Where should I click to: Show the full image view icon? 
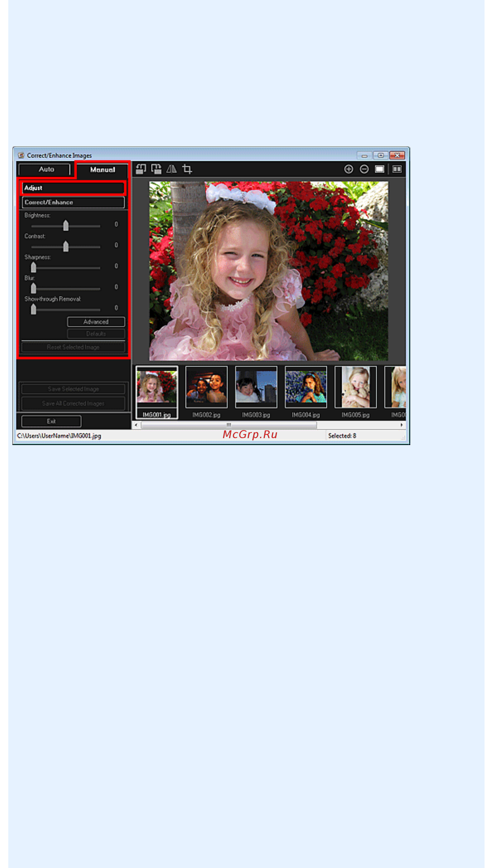click(380, 169)
